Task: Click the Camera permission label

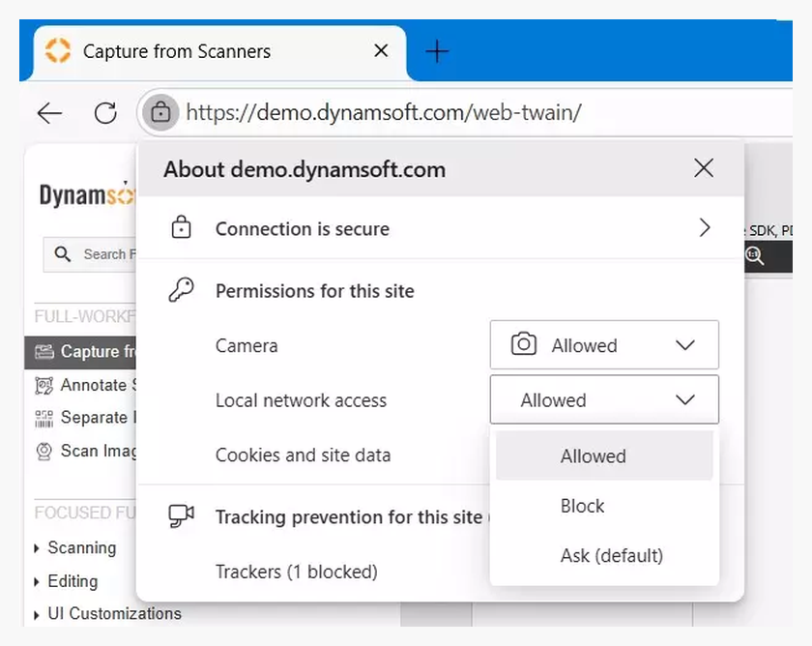Action: 246,345
